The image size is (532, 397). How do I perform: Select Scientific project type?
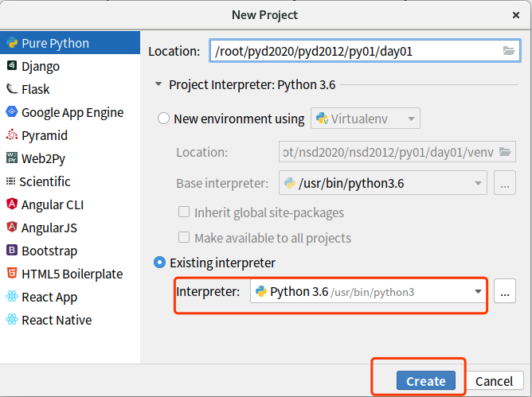tap(45, 181)
